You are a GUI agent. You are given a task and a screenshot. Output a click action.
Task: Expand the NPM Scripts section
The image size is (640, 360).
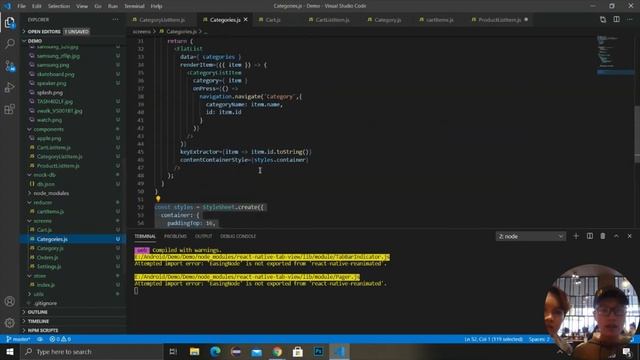tap(42, 330)
